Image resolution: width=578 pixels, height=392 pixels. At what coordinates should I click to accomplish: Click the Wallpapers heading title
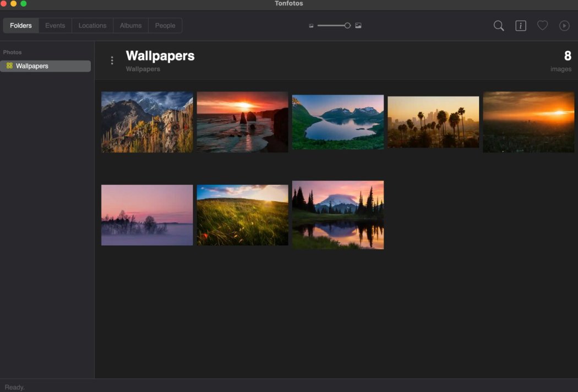pos(160,56)
